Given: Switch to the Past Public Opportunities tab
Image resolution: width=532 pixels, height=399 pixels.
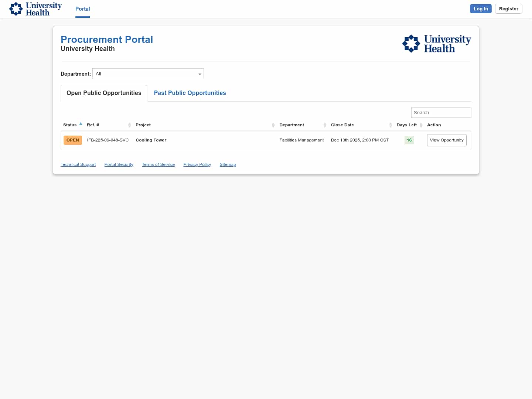Looking at the screenshot, I should coord(190,93).
